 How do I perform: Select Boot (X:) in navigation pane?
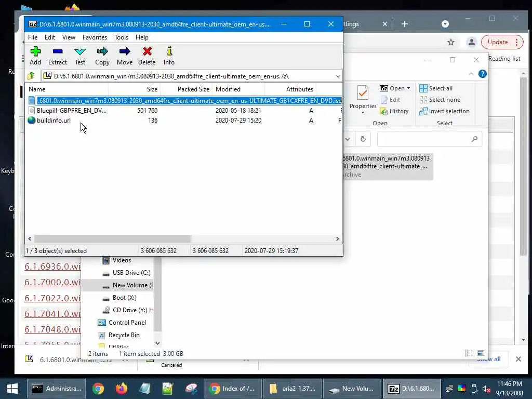[x=119, y=298]
